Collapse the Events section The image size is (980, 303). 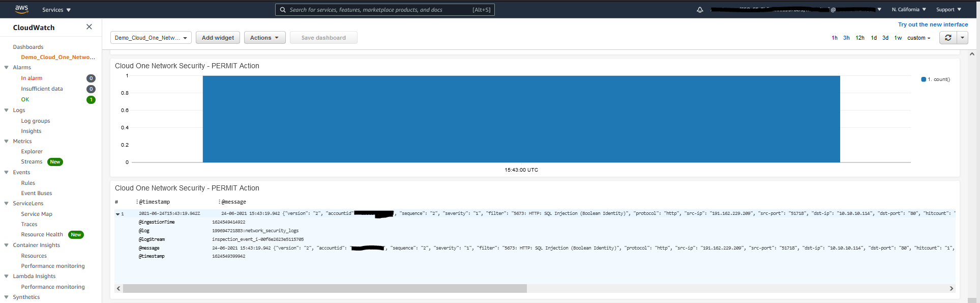(6, 172)
